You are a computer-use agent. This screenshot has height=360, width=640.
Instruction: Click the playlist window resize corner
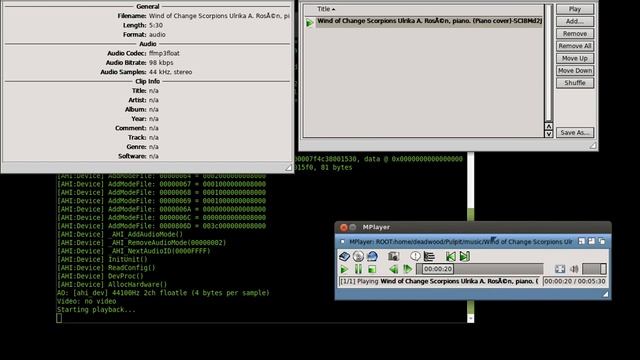tap(593, 145)
